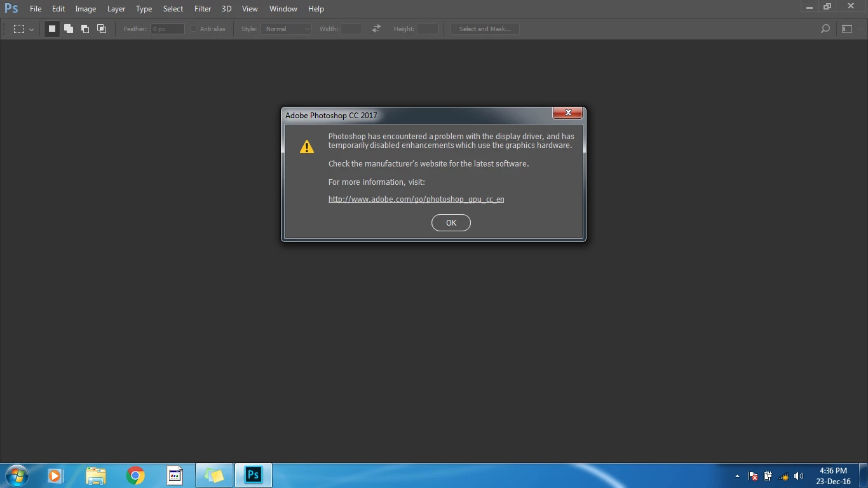Click the Show desktop strip
Image resolution: width=868 pixels, height=488 pixels.
(864, 476)
